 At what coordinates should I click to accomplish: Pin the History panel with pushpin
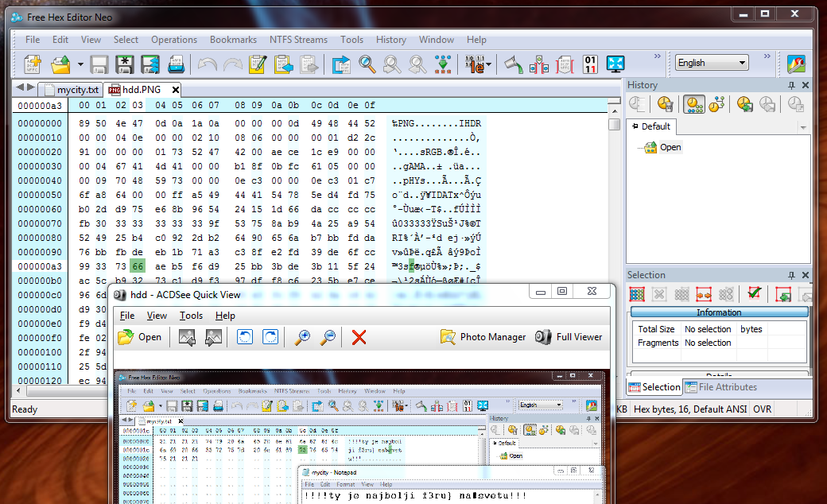[791, 85]
